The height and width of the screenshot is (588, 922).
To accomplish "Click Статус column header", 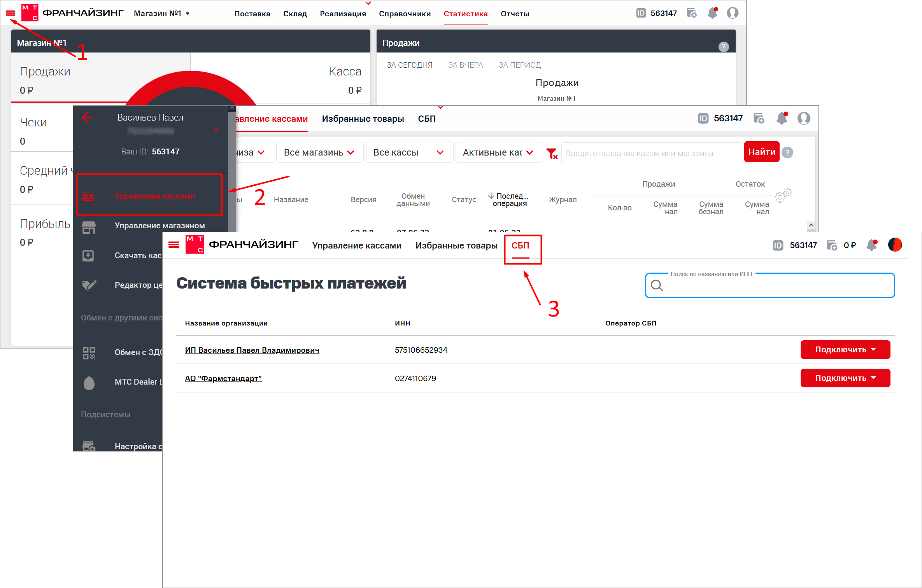I will 464,199.
